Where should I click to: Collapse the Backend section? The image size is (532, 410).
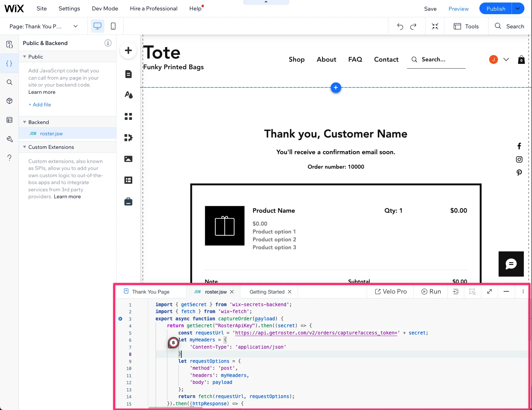coord(25,122)
